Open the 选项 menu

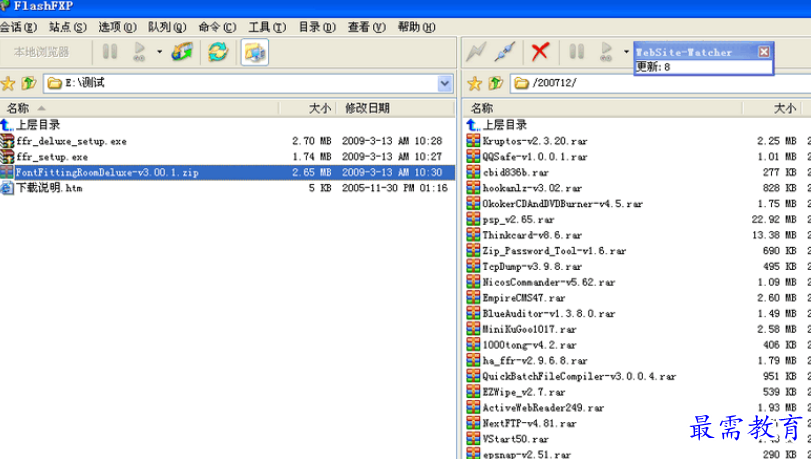(x=117, y=27)
